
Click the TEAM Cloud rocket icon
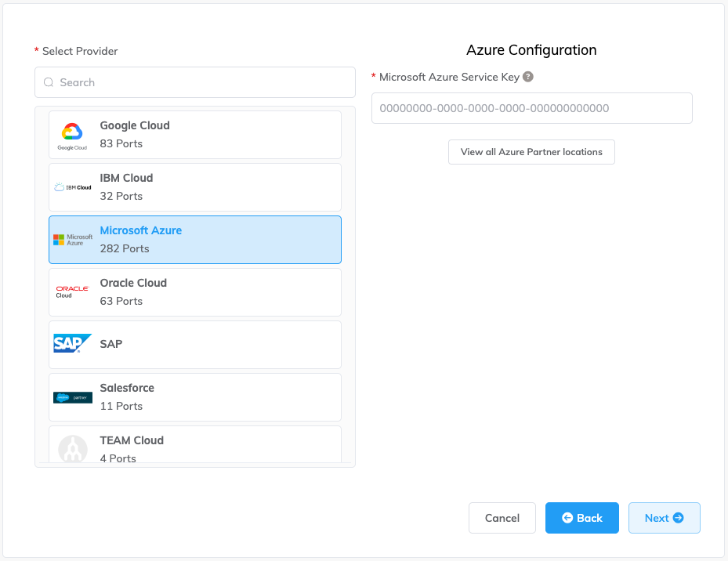tap(72, 449)
